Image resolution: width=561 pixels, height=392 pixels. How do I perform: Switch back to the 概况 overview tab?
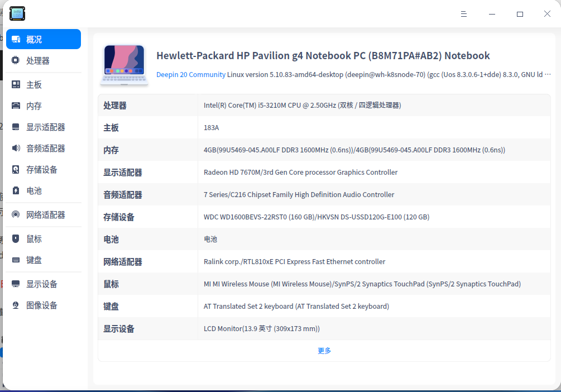[33, 39]
